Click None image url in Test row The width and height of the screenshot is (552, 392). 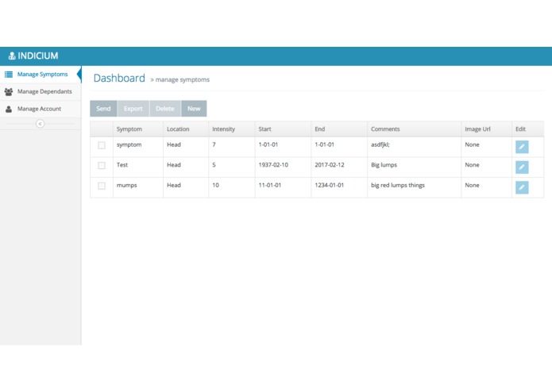click(472, 165)
